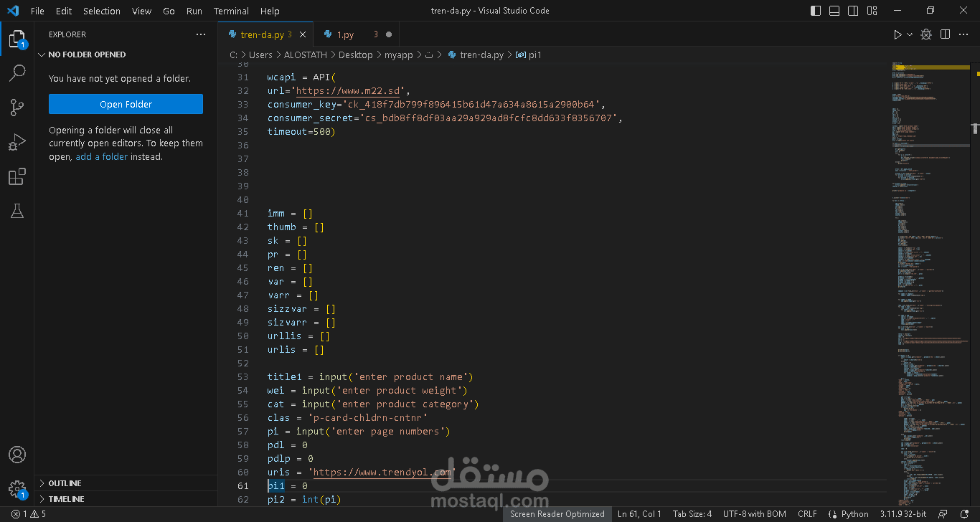Click the Desktop breadcrumb
The image size is (980, 522).
(356, 54)
